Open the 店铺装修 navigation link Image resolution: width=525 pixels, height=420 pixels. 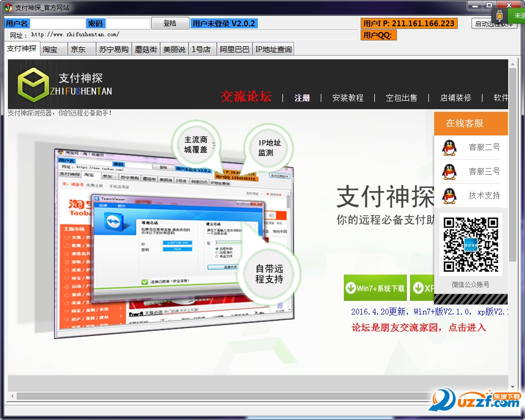[456, 98]
